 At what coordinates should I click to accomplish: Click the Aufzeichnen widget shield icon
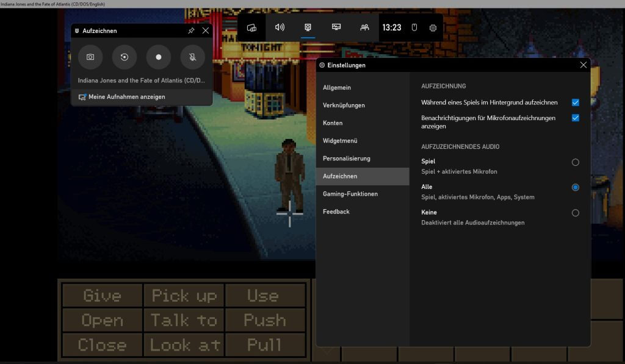77,30
